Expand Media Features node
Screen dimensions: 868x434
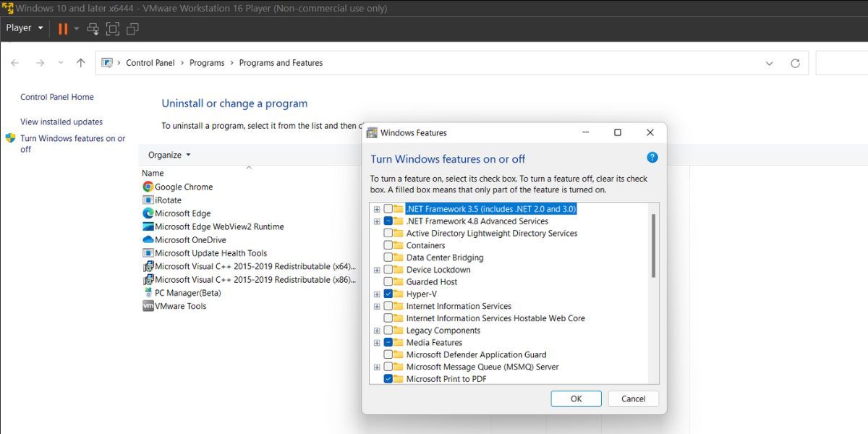pyautogui.click(x=377, y=343)
